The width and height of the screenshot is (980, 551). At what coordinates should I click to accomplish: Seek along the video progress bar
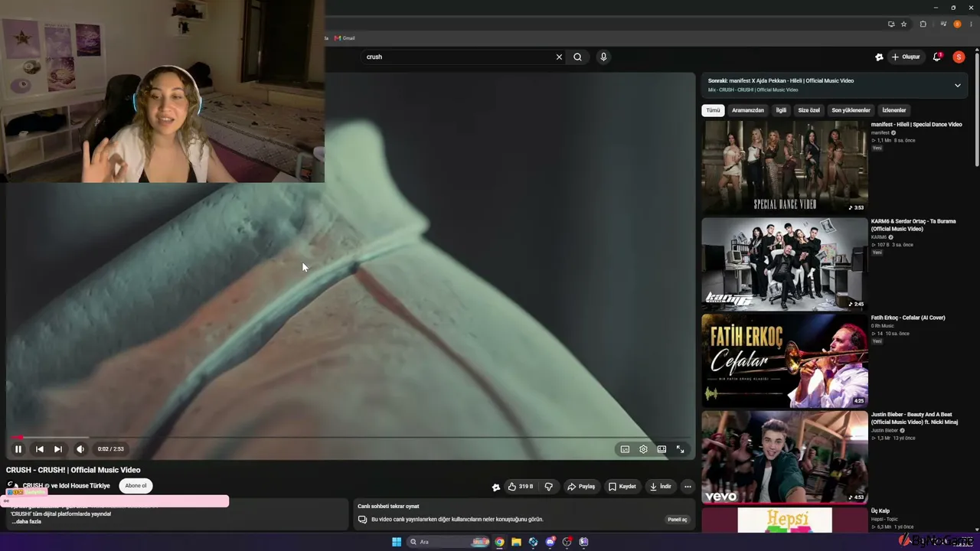[351, 438]
